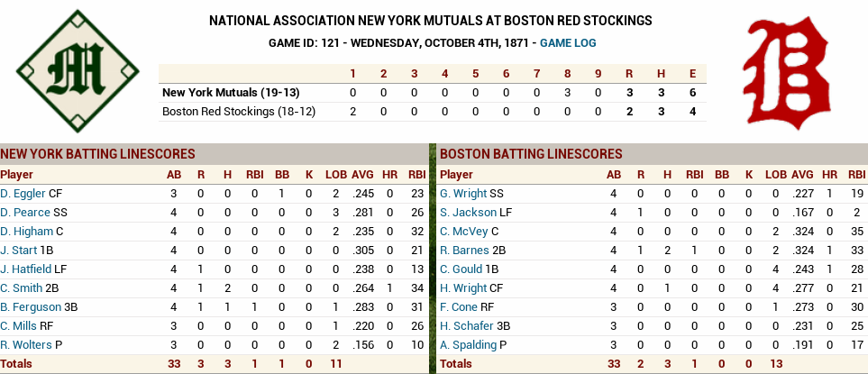Screen dimensions: 868x374
Task: Open the Game Log link
Action: point(568,42)
